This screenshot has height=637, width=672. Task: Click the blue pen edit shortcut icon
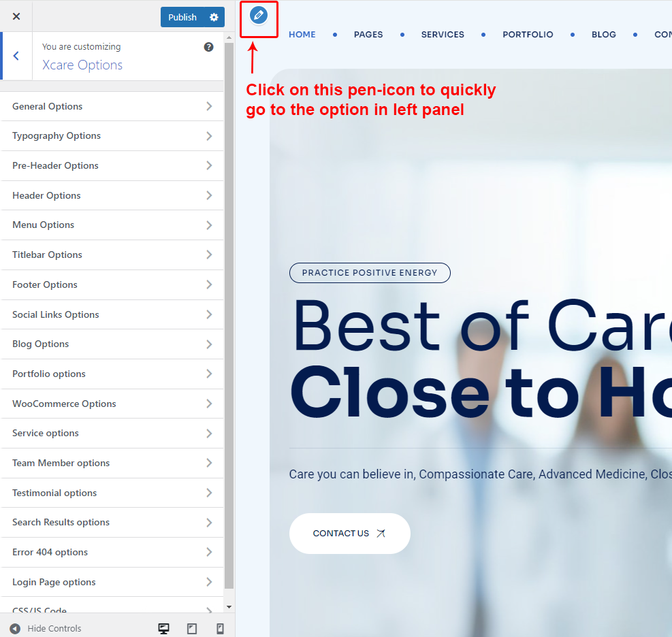[x=259, y=15]
